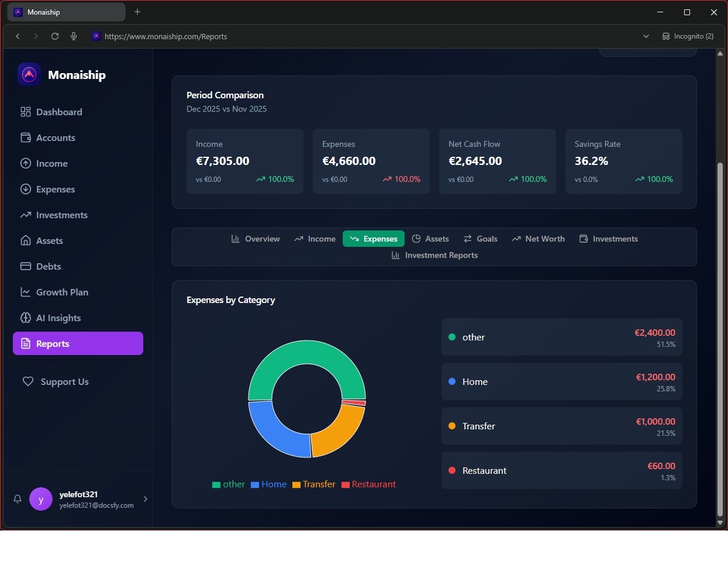Screen dimensions: 728x568
Task: Open the Assets sidebar entry
Action: pos(78,240)
